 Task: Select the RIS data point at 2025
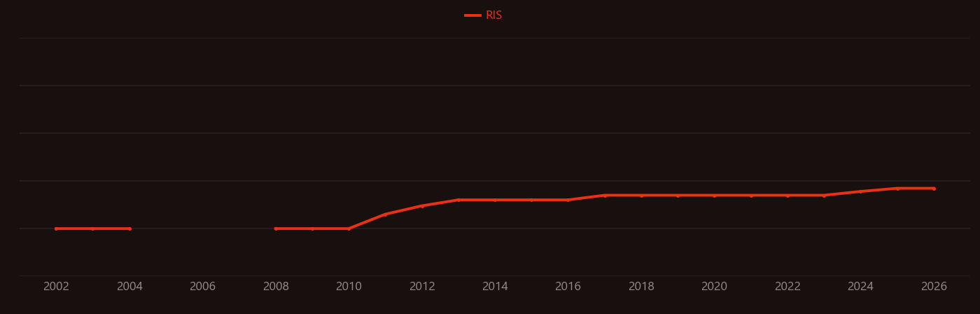click(897, 189)
